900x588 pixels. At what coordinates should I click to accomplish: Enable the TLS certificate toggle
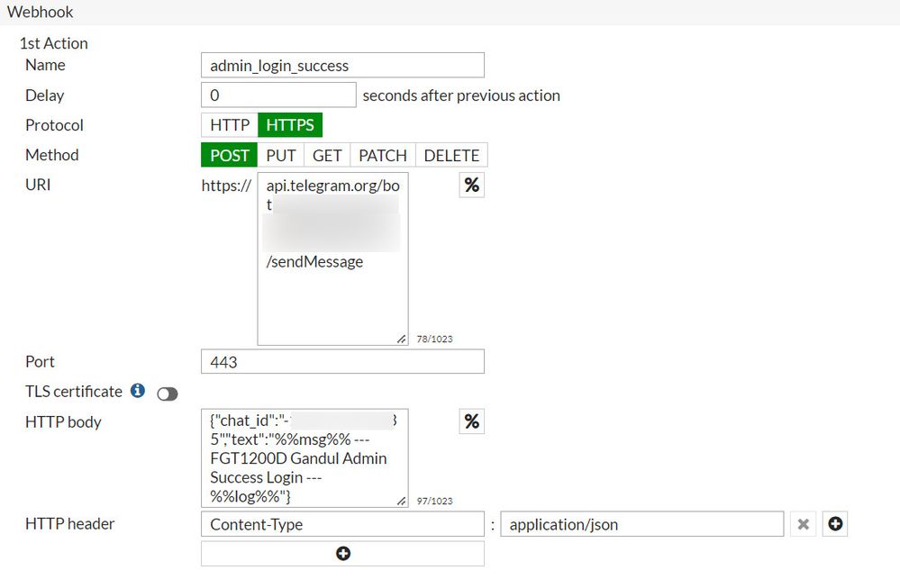point(168,394)
